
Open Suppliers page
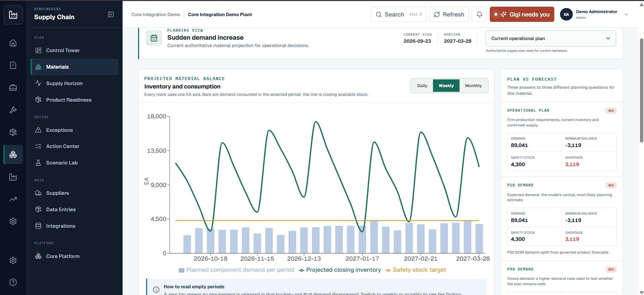coord(75,193)
